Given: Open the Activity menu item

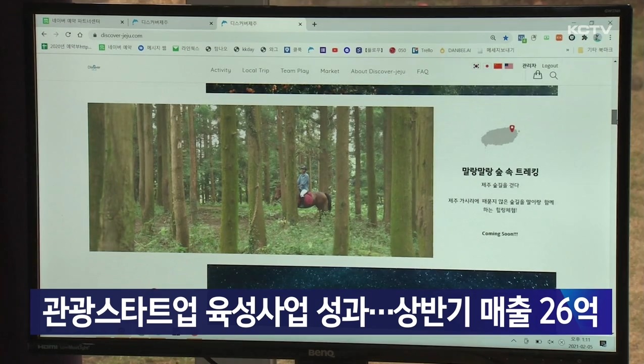Looking at the screenshot, I should point(220,70).
